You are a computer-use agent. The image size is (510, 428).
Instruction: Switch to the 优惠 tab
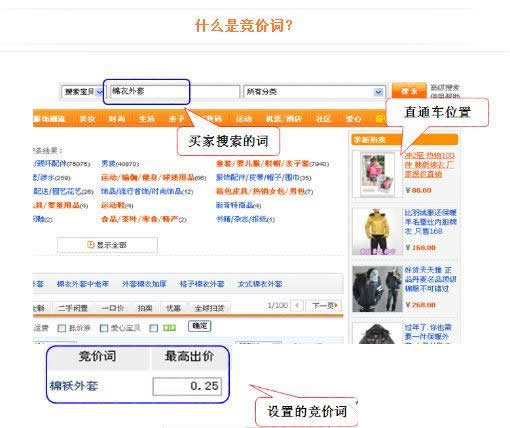173,308
